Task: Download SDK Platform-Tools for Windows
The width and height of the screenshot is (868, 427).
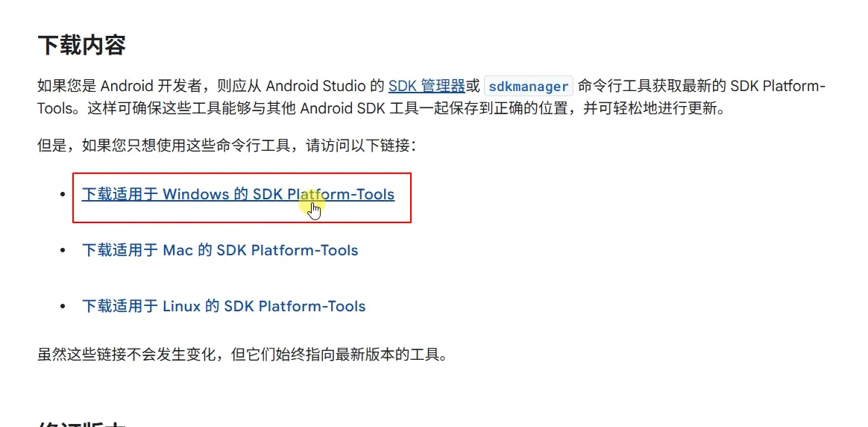Action: tap(238, 194)
